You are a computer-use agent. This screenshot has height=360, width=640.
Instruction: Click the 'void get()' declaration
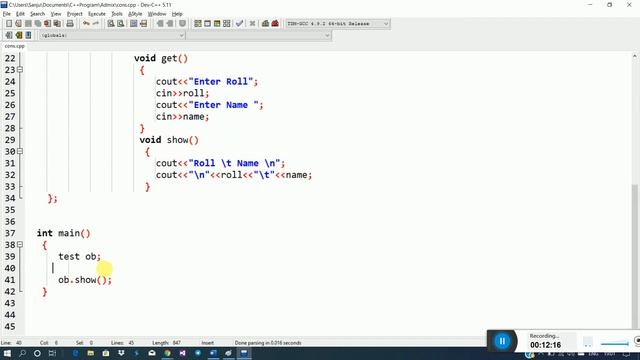[161, 58]
